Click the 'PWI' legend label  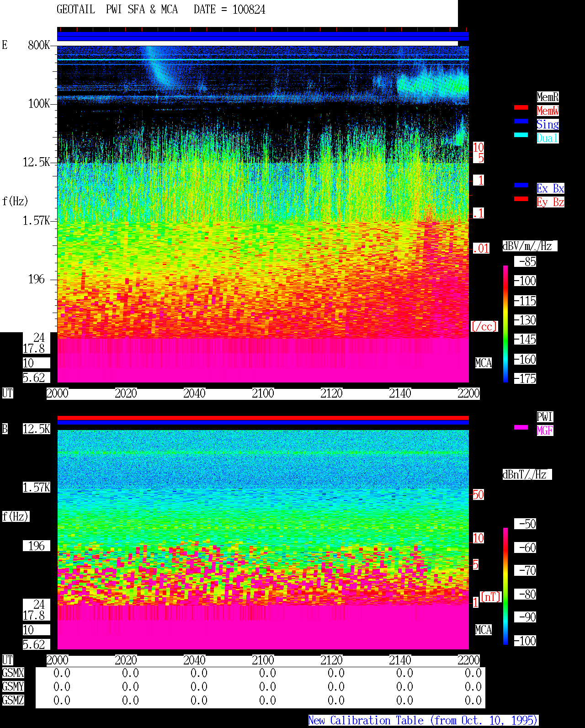pos(545,417)
